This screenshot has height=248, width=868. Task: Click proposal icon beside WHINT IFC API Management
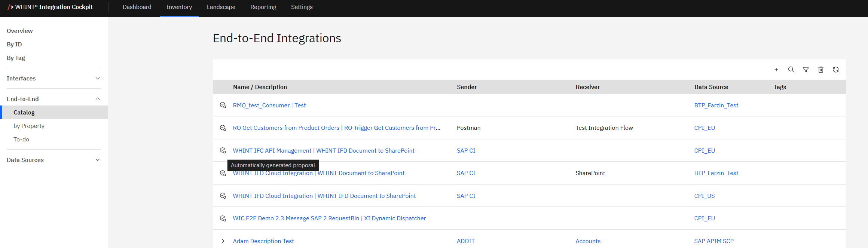223,151
